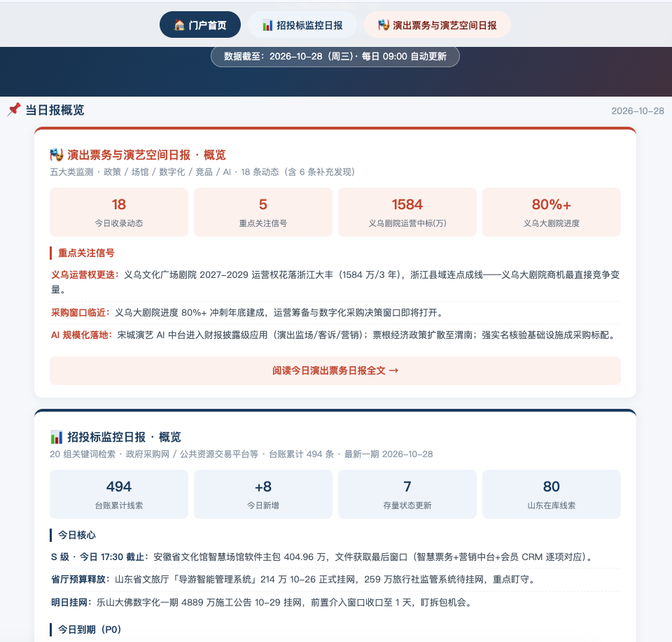Click the pushpin icon beside 当日报概览
Image resolution: width=672 pixels, height=642 pixels.
tap(14, 109)
